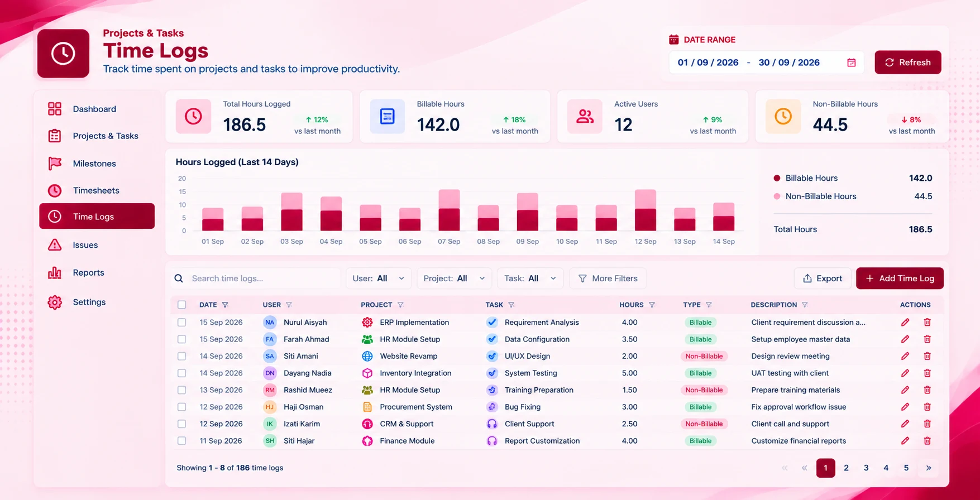This screenshot has height=500, width=980.
Task: Open the More Filters options
Action: click(608, 278)
